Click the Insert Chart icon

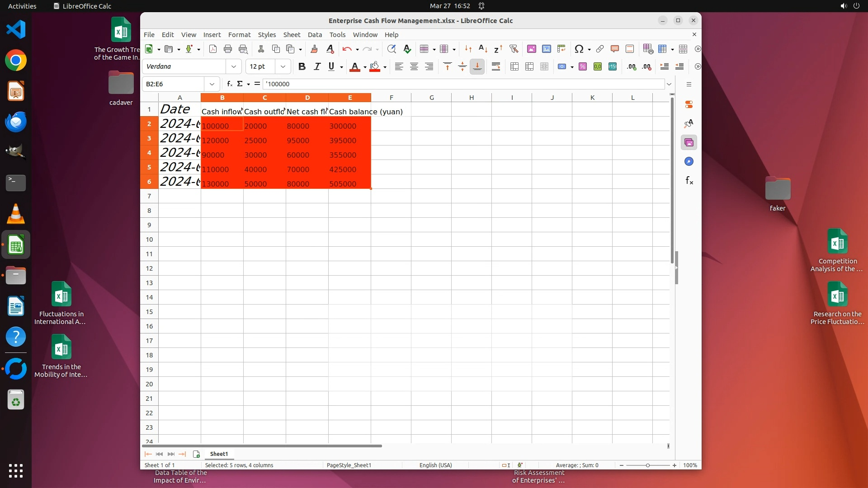point(547,49)
